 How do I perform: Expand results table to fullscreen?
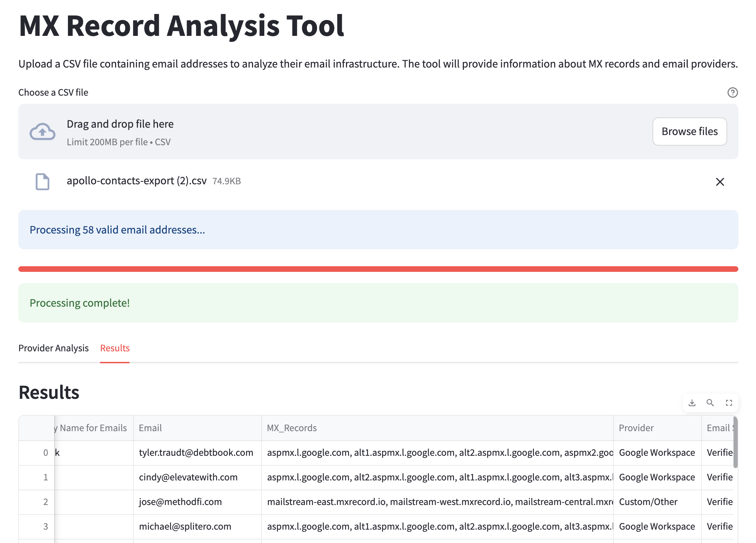click(x=729, y=403)
